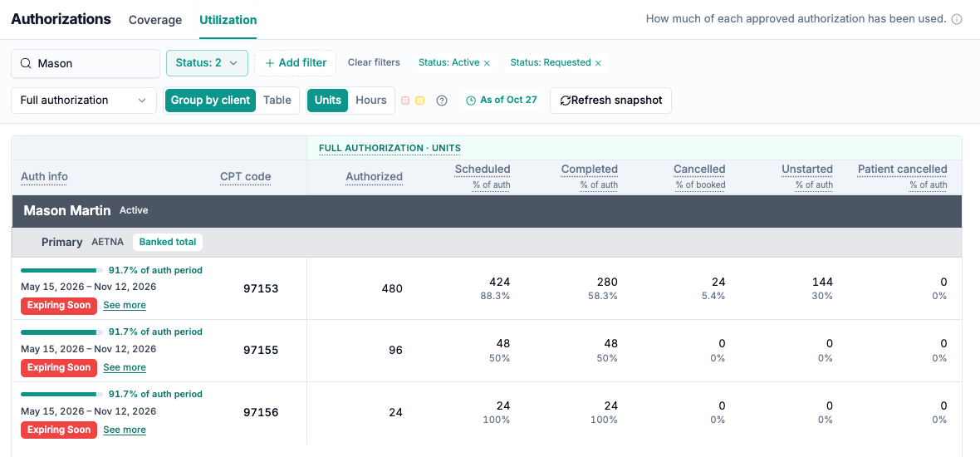Remove the Status: Active filter chip
This screenshot has height=457, width=980.
click(487, 63)
